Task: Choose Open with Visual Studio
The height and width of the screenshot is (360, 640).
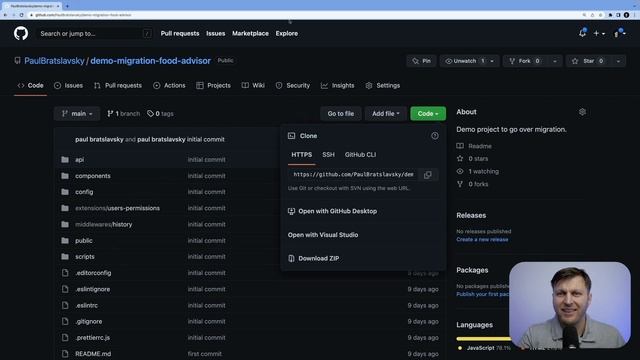Action: pyautogui.click(x=323, y=235)
